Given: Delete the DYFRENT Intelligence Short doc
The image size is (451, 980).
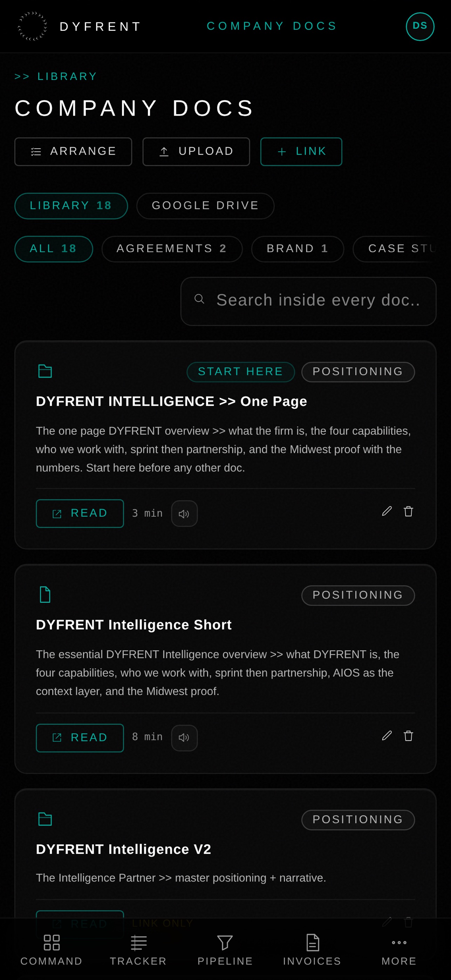Looking at the screenshot, I should pos(408,736).
